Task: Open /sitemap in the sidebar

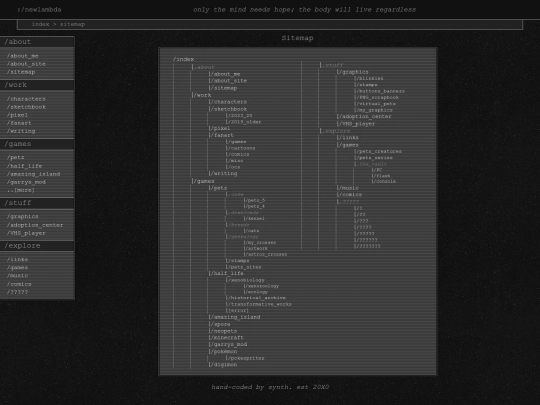Action: 21,72
